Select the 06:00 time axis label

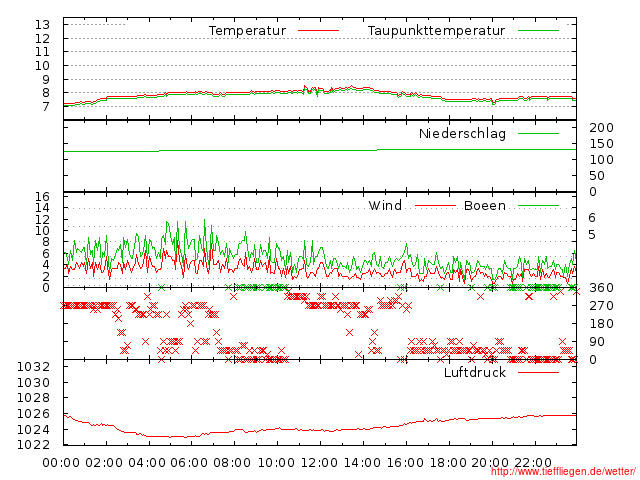(x=189, y=463)
